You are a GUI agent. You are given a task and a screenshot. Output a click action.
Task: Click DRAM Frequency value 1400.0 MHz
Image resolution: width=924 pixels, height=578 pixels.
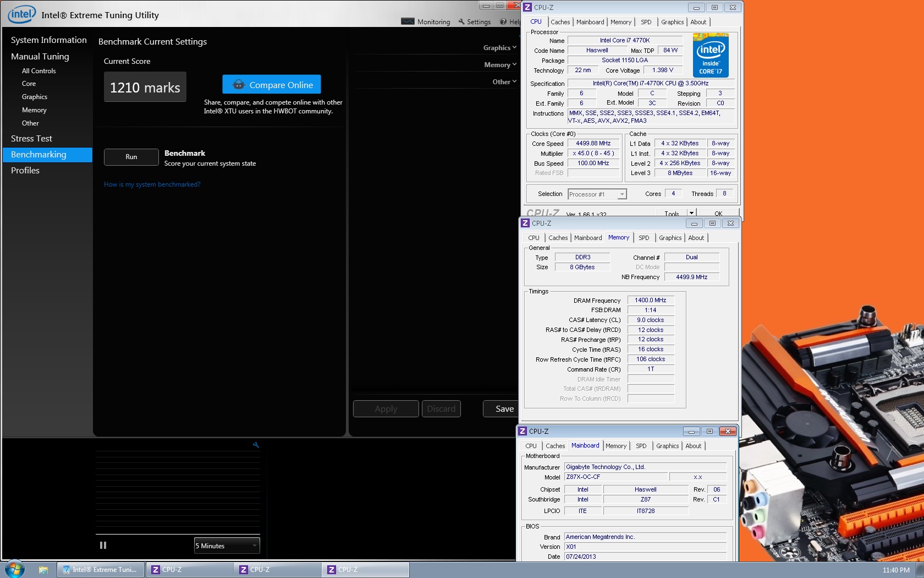pyautogui.click(x=651, y=300)
